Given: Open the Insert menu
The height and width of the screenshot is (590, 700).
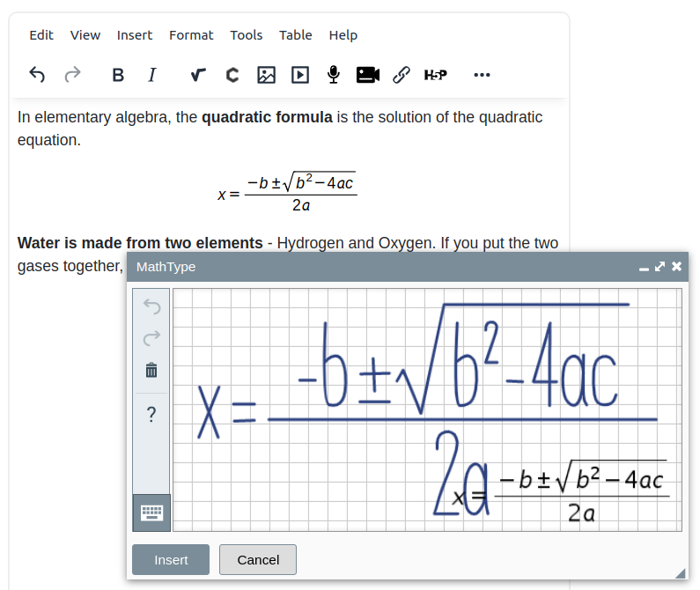Looking at the screenshot, I should (135, 35).
